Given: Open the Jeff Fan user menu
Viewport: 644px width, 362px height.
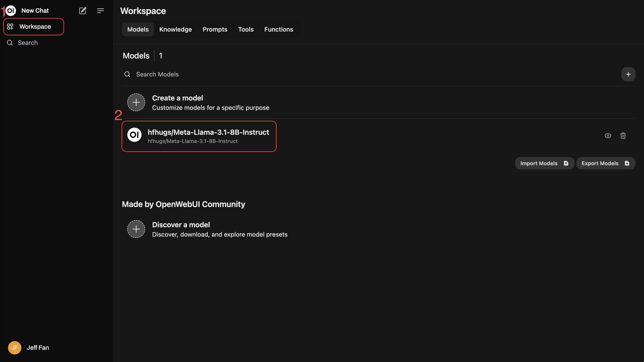Looking at the screenshot, I should (38, 348).
